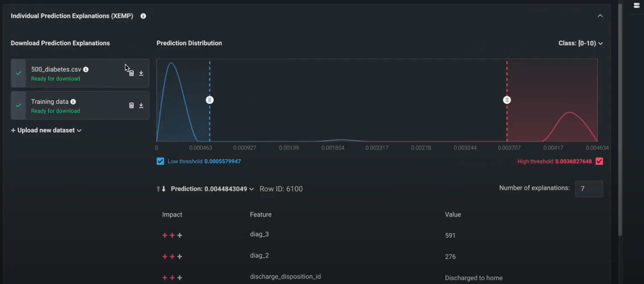Image resolution: width=644 pixels, height=284 pixels.
Task: Expand the Upload new dataset menu
Action: click(46, 130)
